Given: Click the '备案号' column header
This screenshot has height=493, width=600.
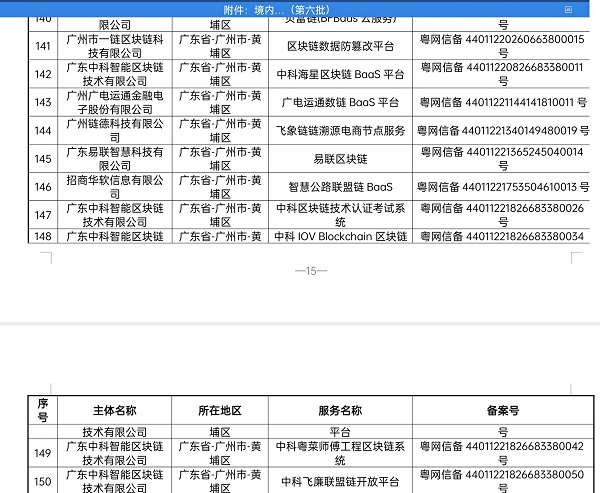Looking at the screenshot, I should [503, 411].
